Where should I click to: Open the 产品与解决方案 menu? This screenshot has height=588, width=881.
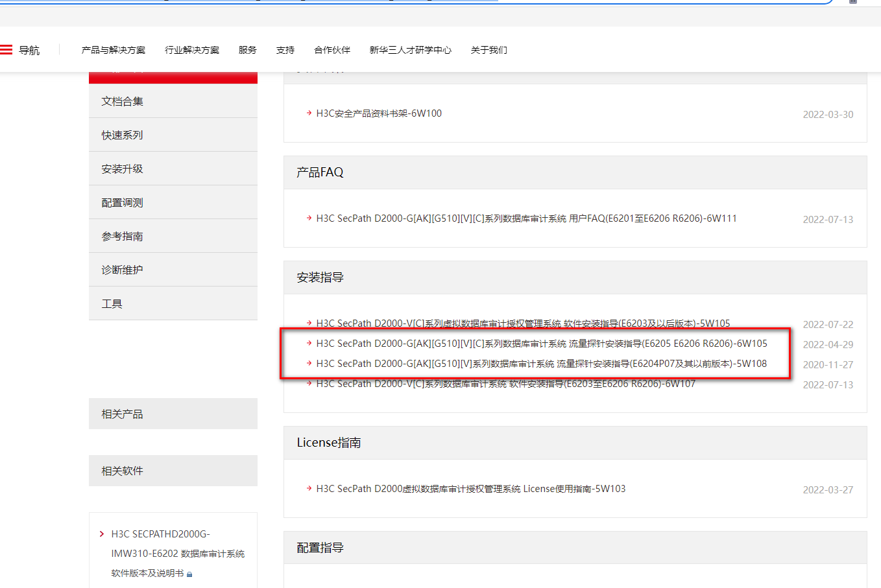coord(114,50)
